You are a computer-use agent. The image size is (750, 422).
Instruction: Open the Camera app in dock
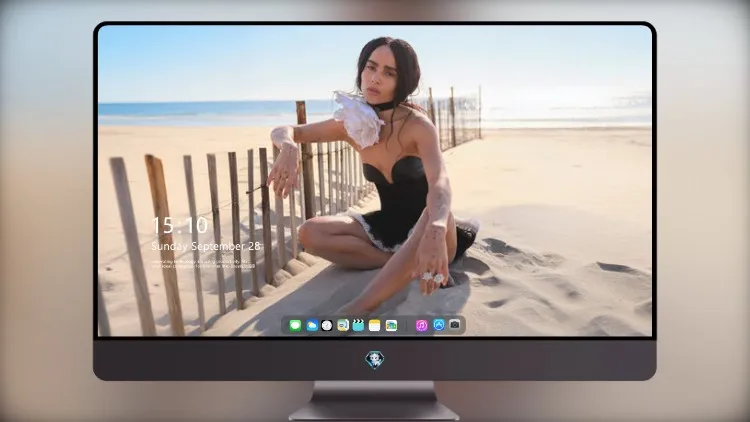pos(454,325)
